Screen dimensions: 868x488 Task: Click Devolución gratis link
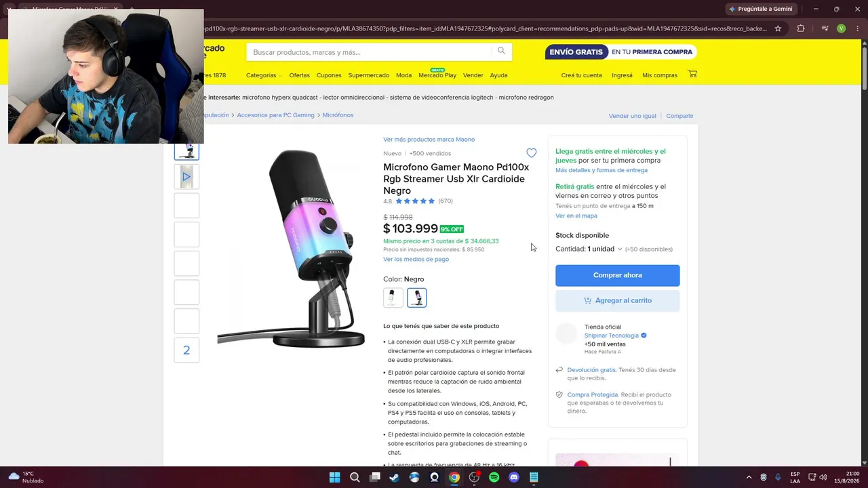point(591,370)
